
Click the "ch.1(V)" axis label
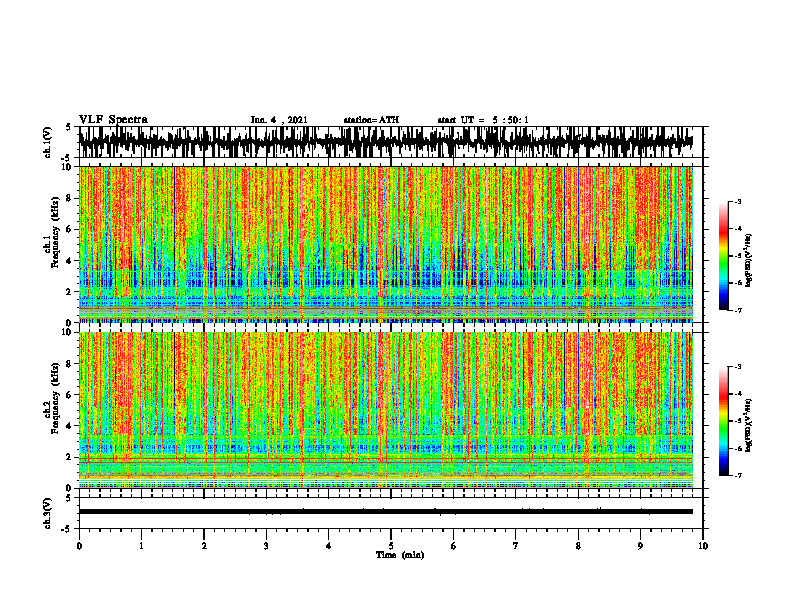click(x=48, y=143)
